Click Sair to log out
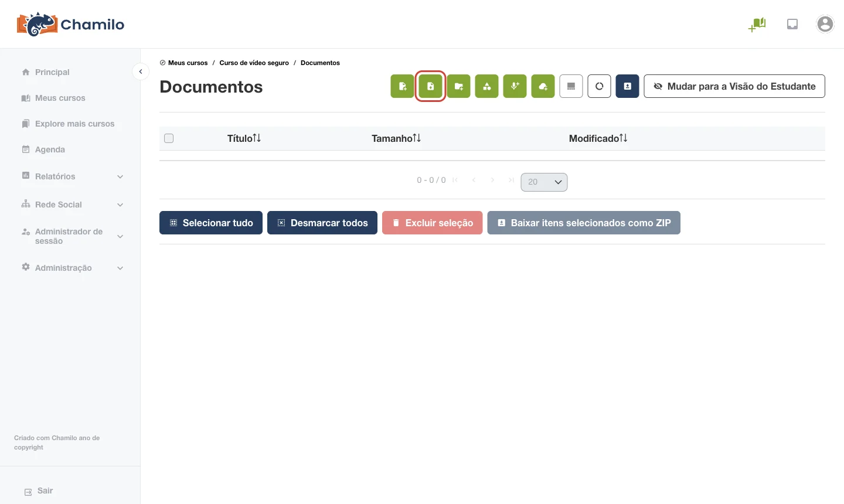The image size is (844, 504). click(x=39, y=491)
